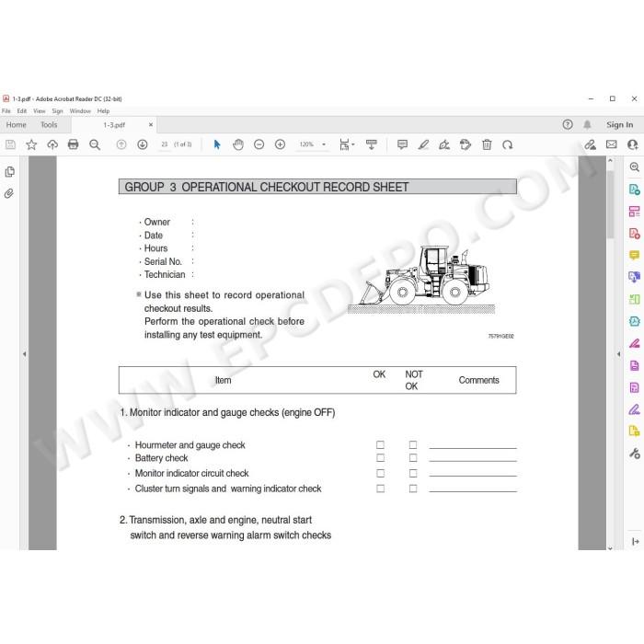
Task: Check OK for Cluster turn signals check
Action: click(380, 489)
